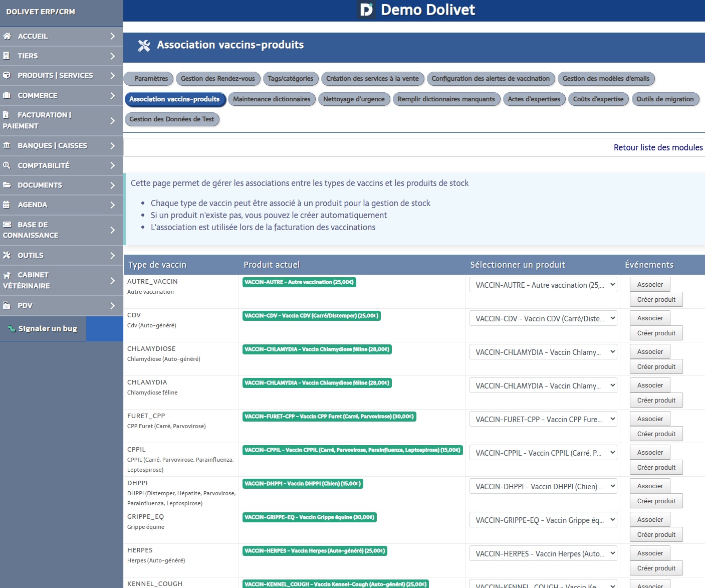Open product dropdown for AUTRE_VACCIN row

543,285
